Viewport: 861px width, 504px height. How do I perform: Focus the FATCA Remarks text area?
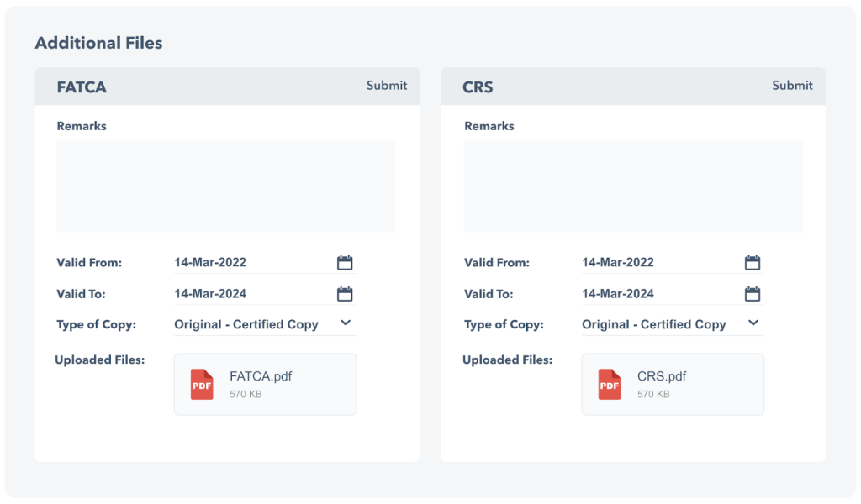point(225,186)
